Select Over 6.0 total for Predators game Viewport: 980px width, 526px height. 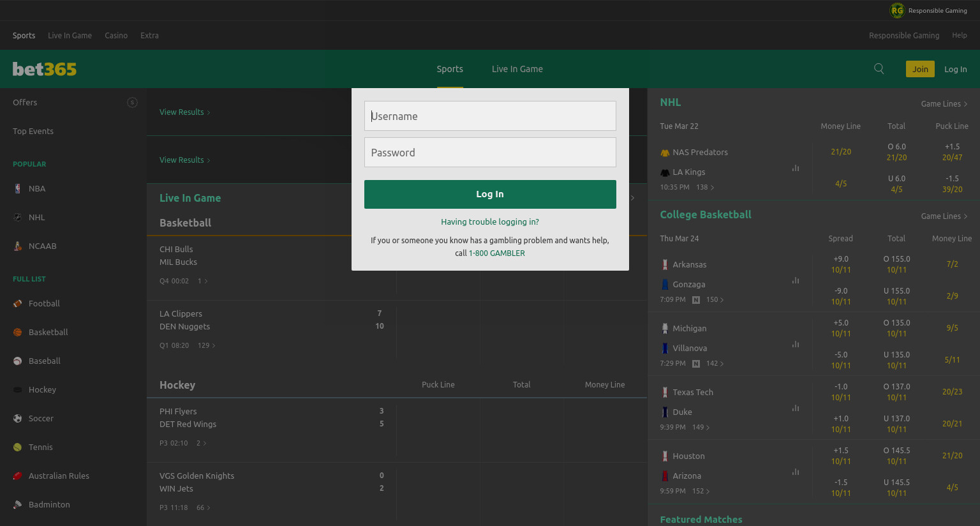click(896, 152)
